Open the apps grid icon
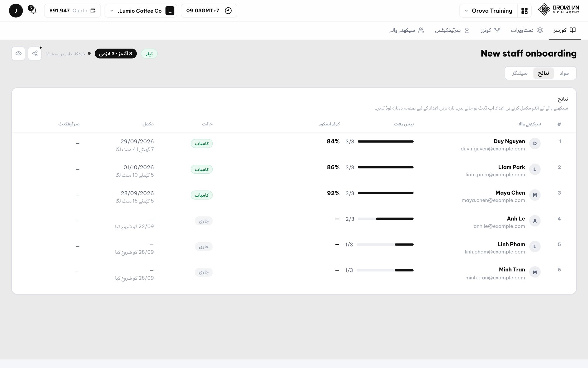 click(x=524, y=11)
